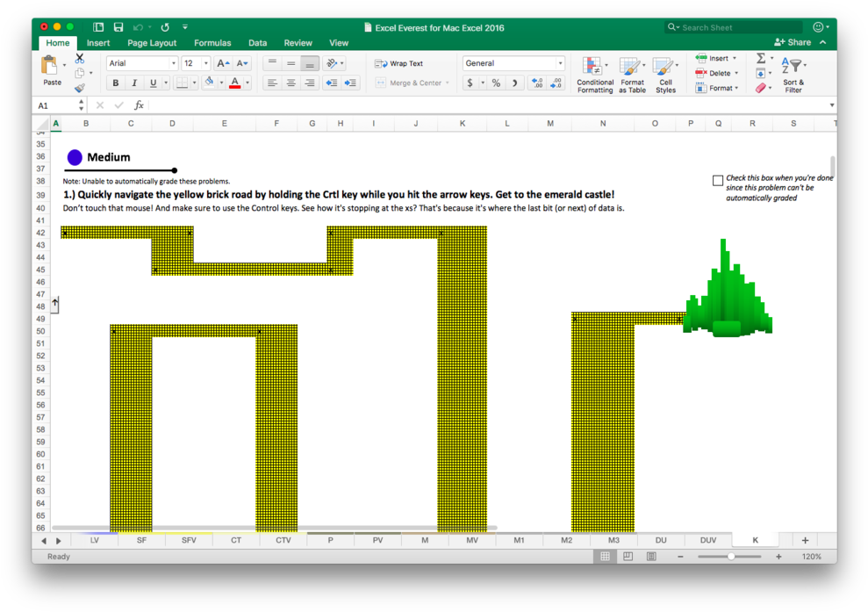This screenshot has height=612, width=868.
Task: Click the Bold formatting icon
Action: [x=115, y=83]
